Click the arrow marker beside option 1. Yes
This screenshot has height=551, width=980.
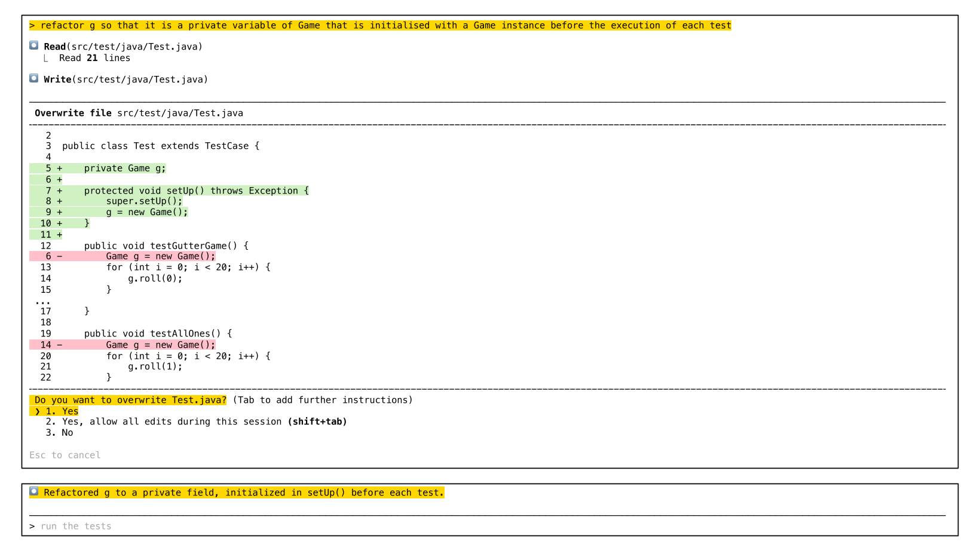pyautogui.click(x=38, y=412)
